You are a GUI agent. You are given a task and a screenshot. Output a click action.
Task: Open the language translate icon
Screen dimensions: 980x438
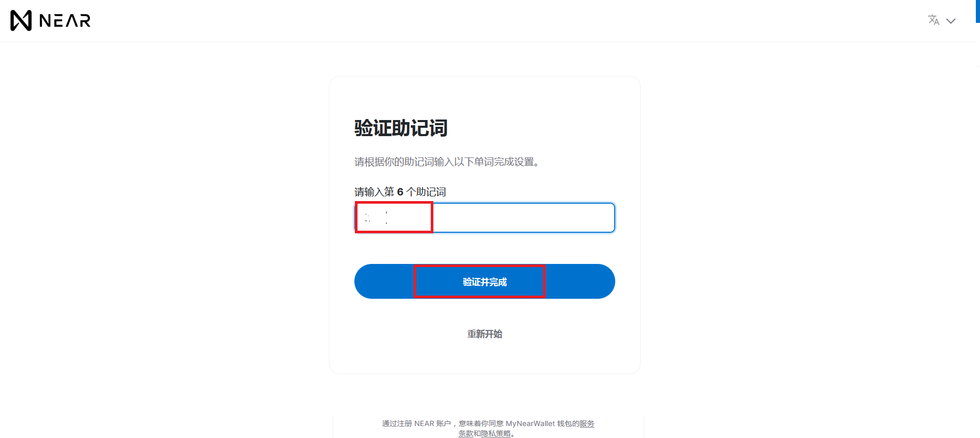934,20
